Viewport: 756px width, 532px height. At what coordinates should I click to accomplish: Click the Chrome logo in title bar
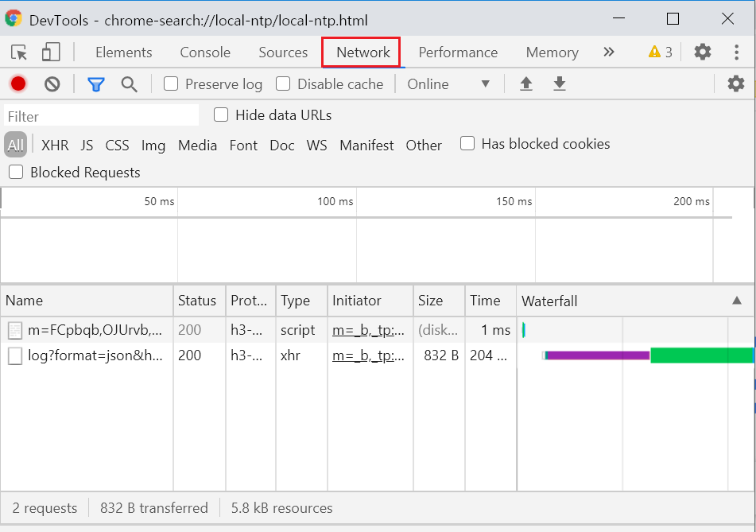14,19
